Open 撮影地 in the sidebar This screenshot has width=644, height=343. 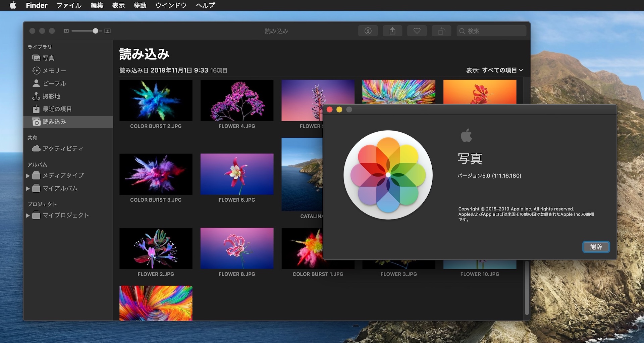click(x=68, y=96)
